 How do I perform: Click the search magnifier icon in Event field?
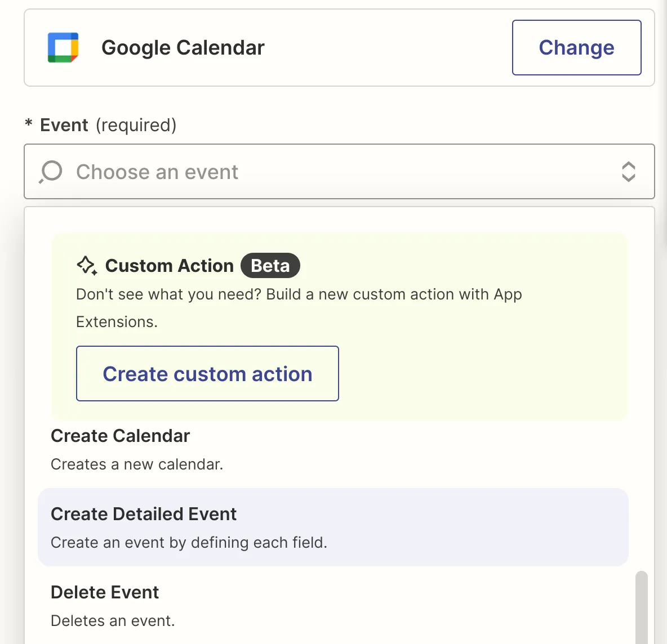coord(51,172)
